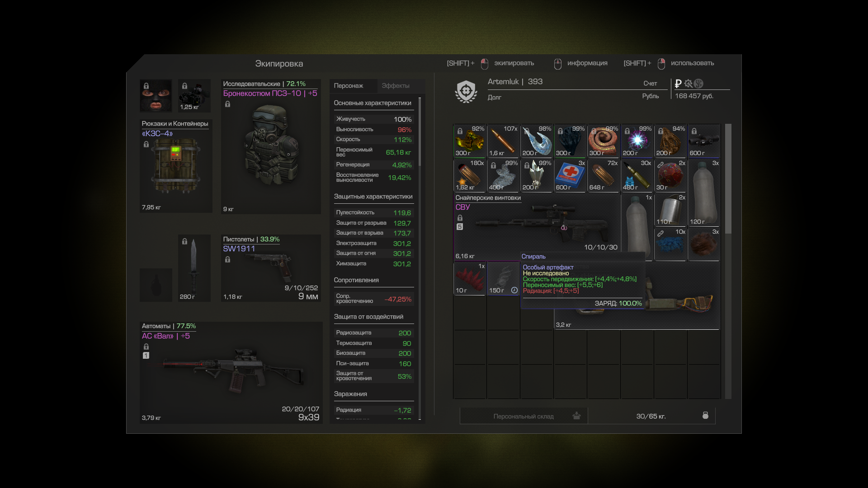868x488 pixels.
Task: Click the Сопр. кровотечению −47,25% row
Action: click(x=373, y=299)
